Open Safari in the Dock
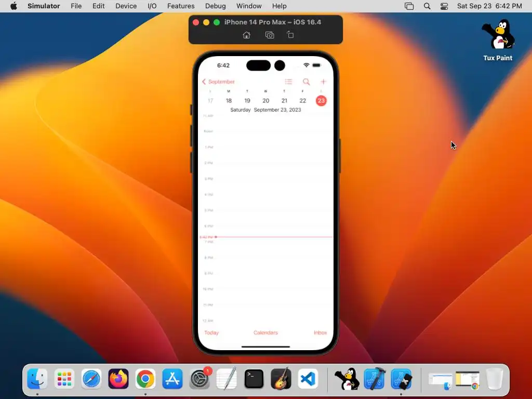532x399 pixels. (91, 379)
